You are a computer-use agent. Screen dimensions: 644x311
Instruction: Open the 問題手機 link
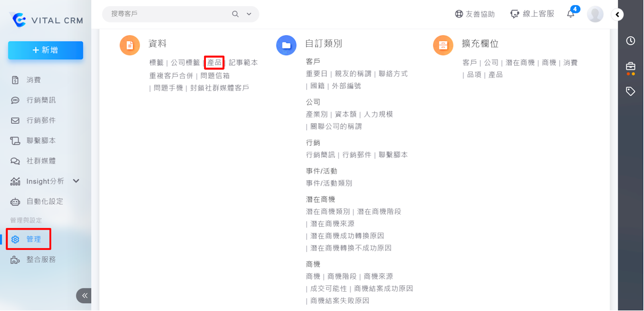tap(168, 88)
